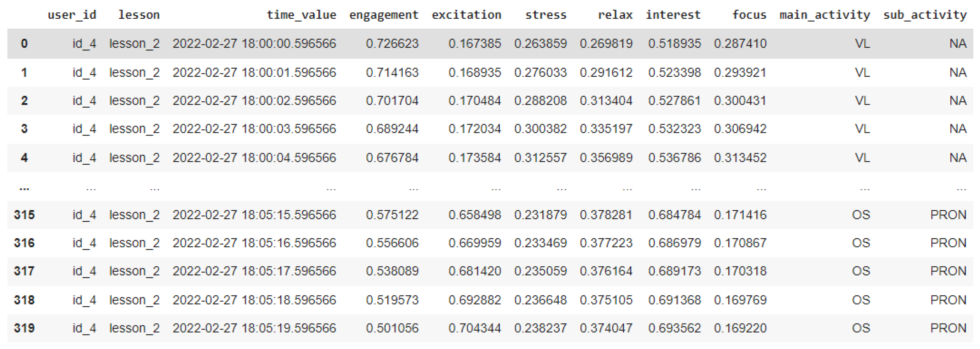This screenshot has width=980, height=349.
Task: Click the lesson column header
Action: [139, 15]
